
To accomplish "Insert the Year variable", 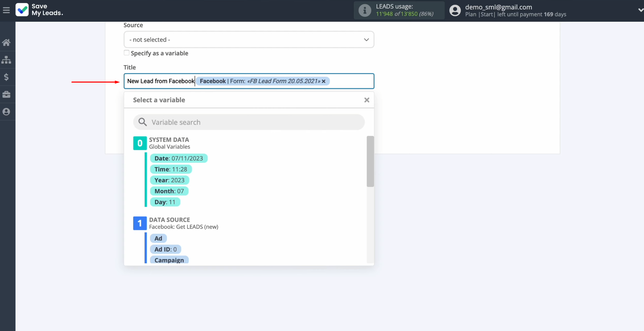I will click(169, 180).
